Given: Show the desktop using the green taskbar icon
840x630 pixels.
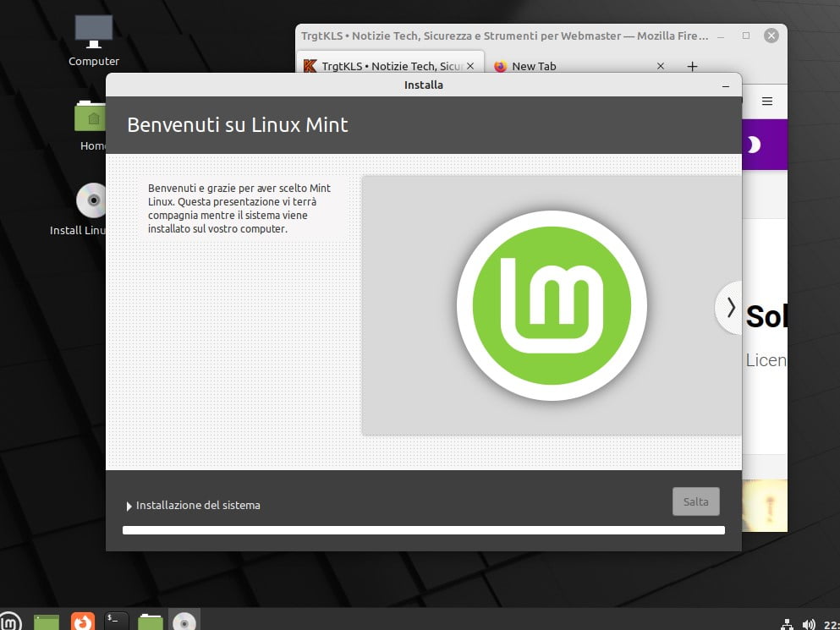Looking at the screenshot, I should click(47, 622).
